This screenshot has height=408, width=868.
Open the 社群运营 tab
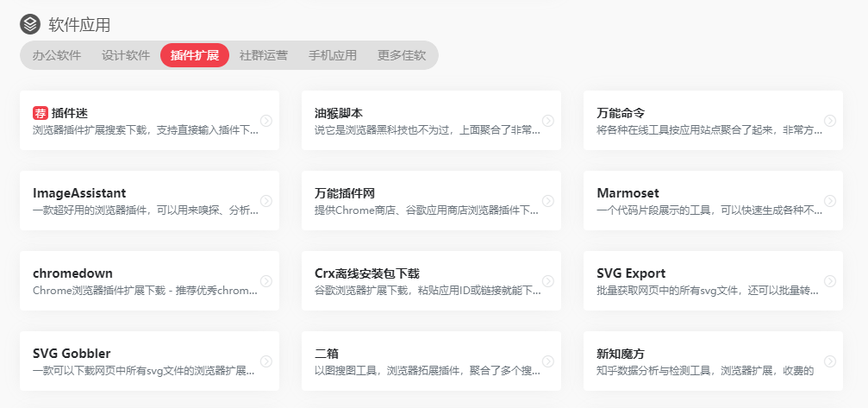264,55
